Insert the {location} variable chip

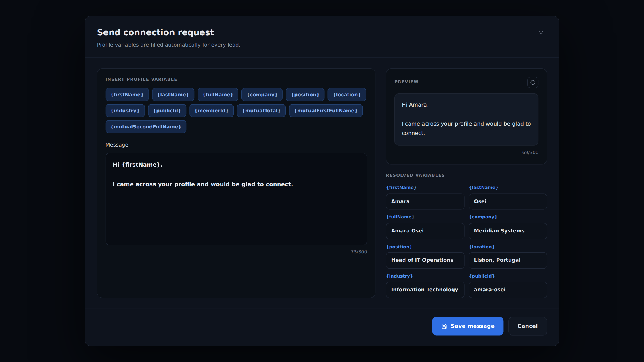[x=347, y=95]
